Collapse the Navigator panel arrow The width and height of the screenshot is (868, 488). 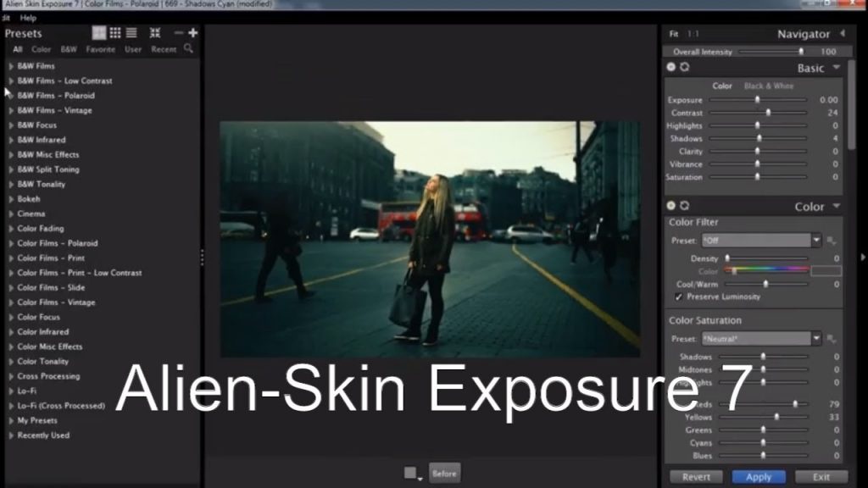click(x=843, y=34)
